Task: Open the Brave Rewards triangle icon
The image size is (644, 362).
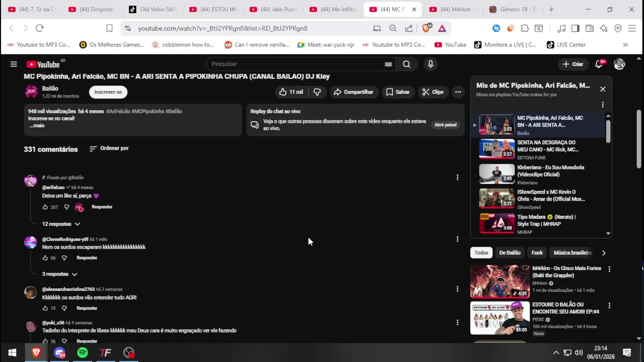Action: click(x=442, y=29)
